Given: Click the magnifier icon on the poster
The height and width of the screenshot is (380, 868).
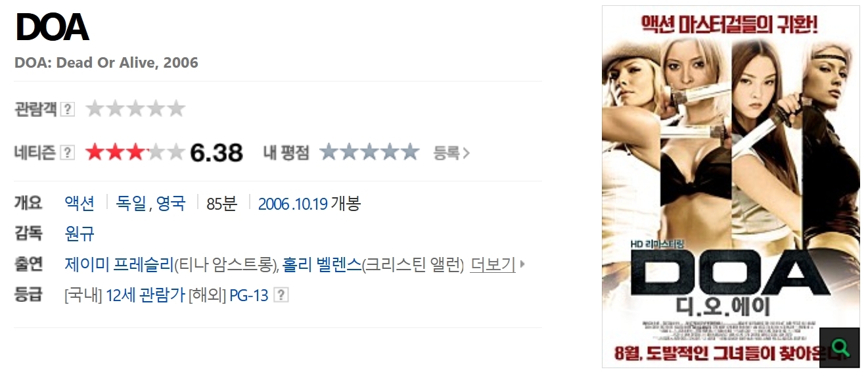Looking at the screenshot, I should (x=839, y=347).
